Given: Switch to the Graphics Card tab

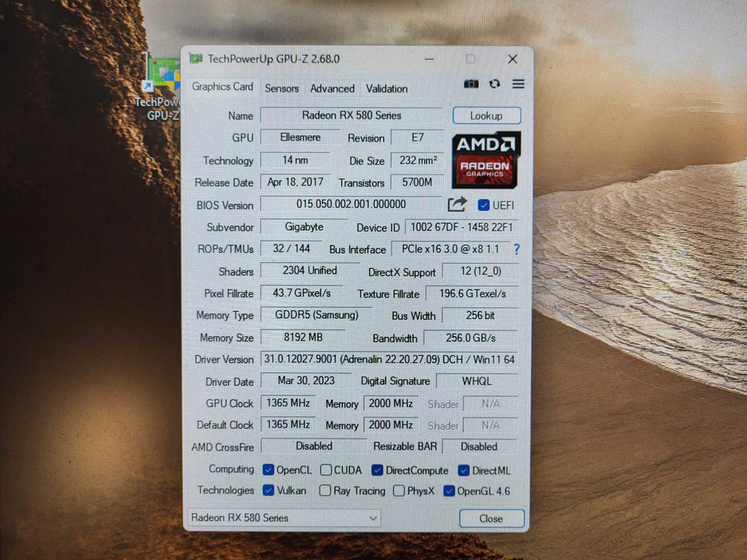Looking at the screenshot, I should click(x=223, y=86).
